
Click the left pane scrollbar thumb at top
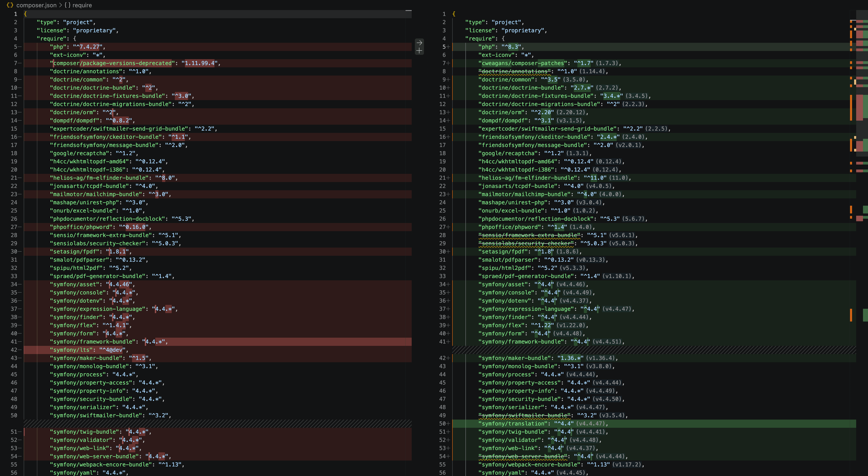point(408,11)
